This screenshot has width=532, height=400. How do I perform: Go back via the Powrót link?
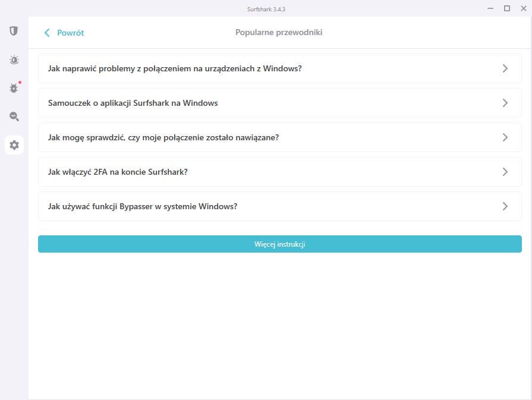click(70, 33)
